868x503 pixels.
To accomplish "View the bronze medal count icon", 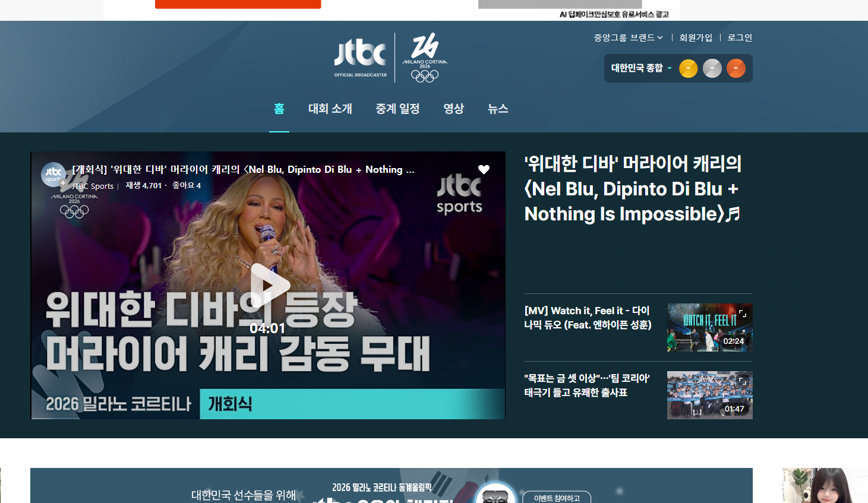I will point(736,68).
